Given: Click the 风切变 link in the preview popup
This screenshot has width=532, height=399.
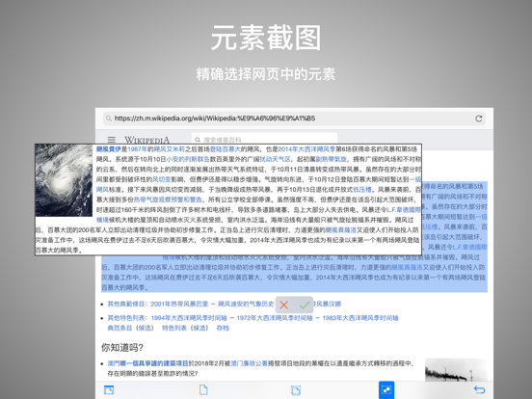Looking at the screenshot, I should click(162, 179).
